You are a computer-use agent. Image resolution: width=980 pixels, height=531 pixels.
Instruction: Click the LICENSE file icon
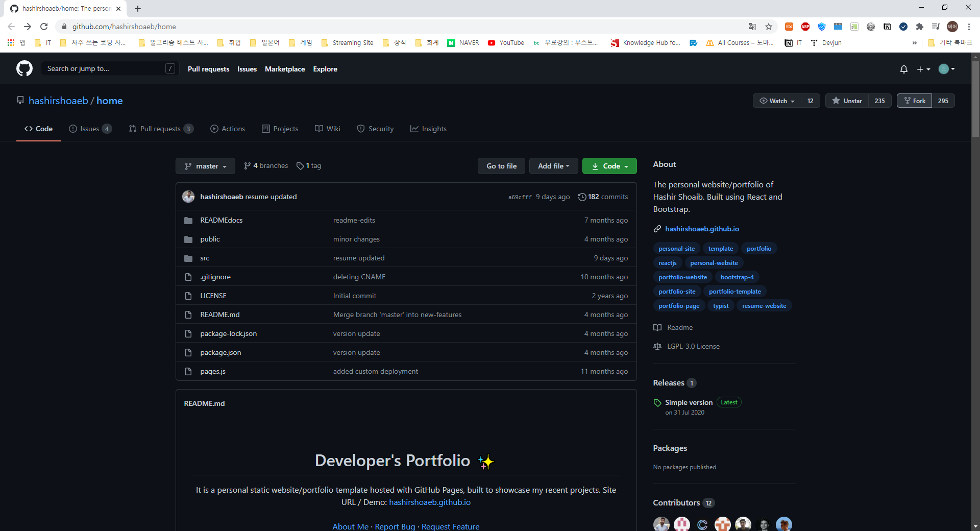(x=188, y=296)
